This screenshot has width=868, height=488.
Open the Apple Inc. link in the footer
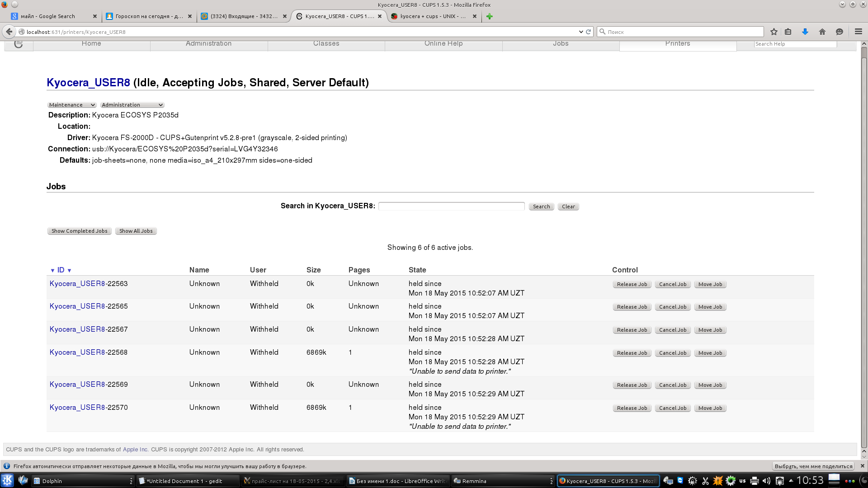pos(135,450)
